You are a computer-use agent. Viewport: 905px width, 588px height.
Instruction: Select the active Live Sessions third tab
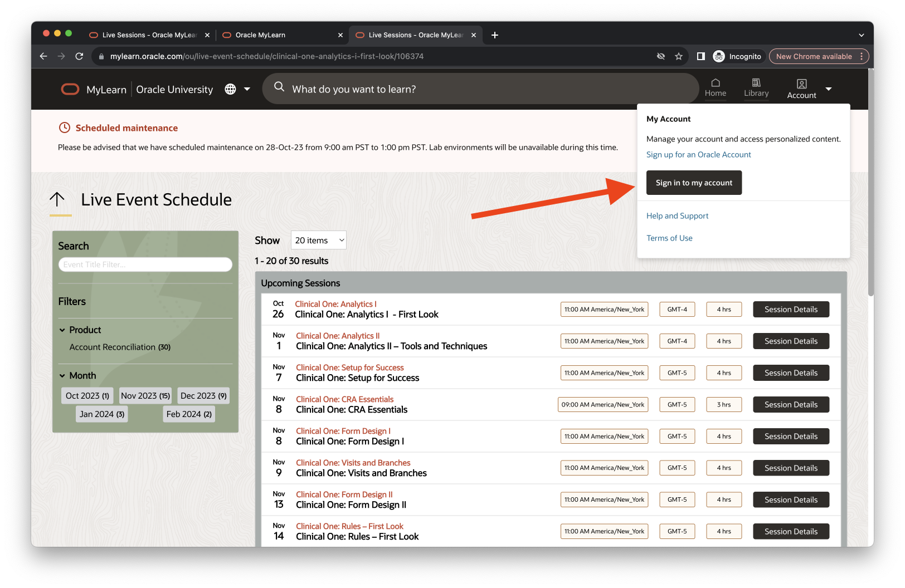tap(415, 35)
